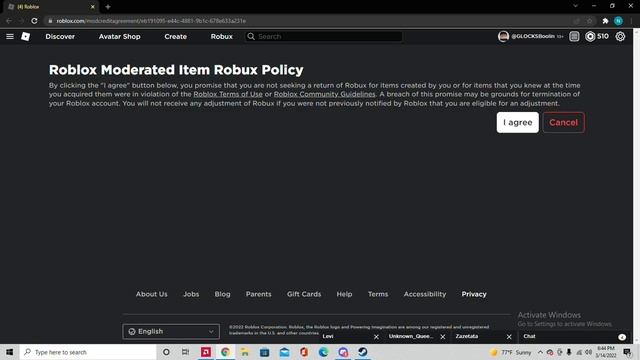Open the Roblox Community Guidelines link
The image size is (640, 360).
tap(324, 94)
